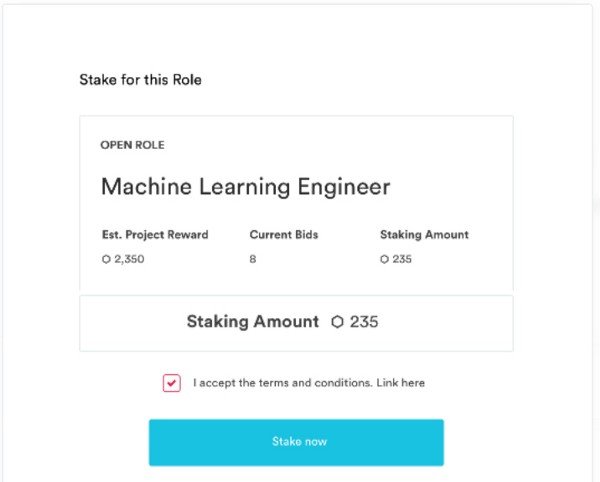Click the large 235 staking total
600x482 pixels.
[364, 322]
